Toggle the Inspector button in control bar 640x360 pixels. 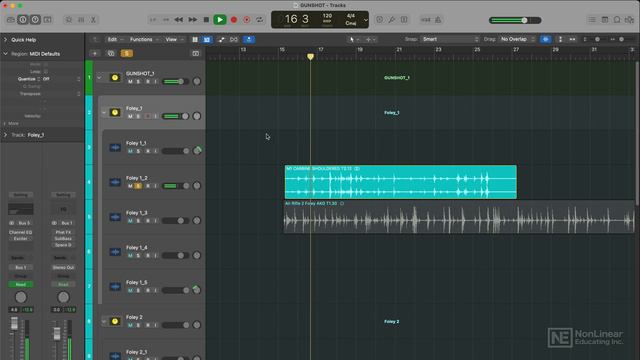pyautogui.click(x=23, y=20)
